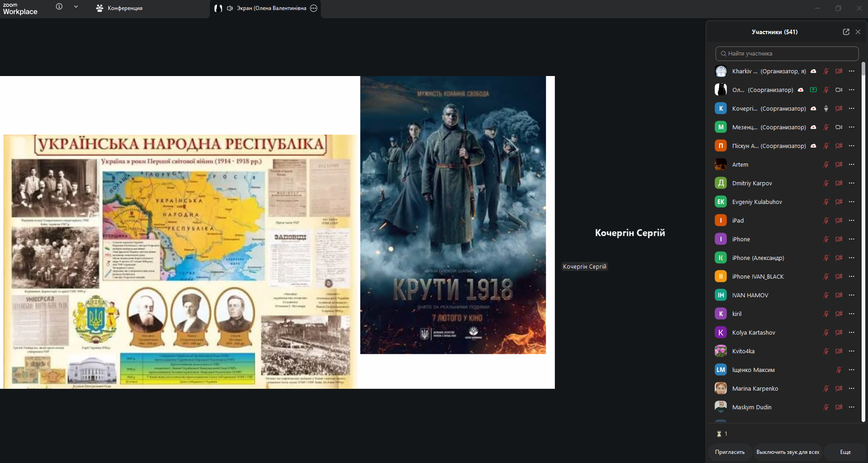Image resolution: width=868 pixels, height=463 pixels.
Task: Click the participants list scrollbar
Action: 863,241
